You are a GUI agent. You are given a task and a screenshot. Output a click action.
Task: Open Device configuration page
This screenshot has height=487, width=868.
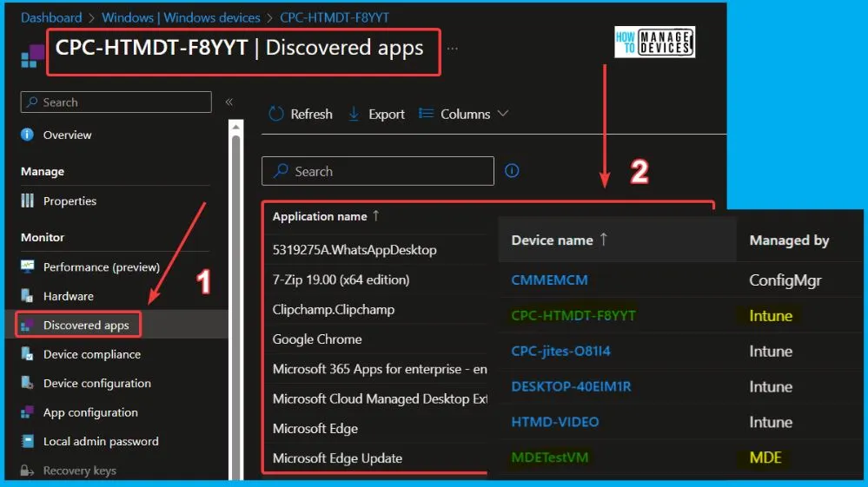pos(96,383)
